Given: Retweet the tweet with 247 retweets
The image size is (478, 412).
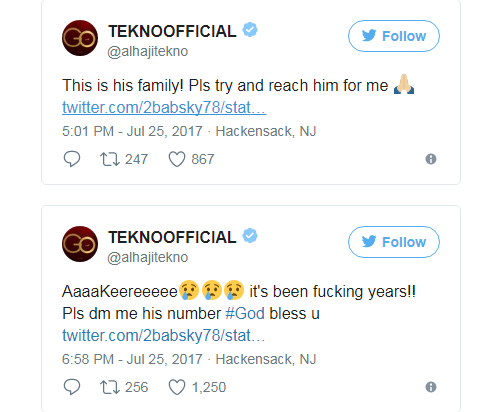Looking at the screenshot, I should (110, 159).
